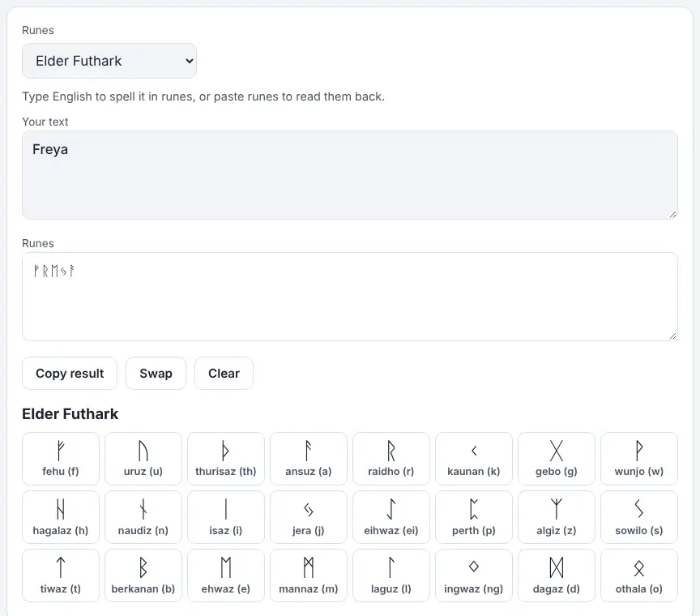Viewport: 700px width, 616px height.
Task: Choose the jera (j) rune card
Action: coord(309,517)
